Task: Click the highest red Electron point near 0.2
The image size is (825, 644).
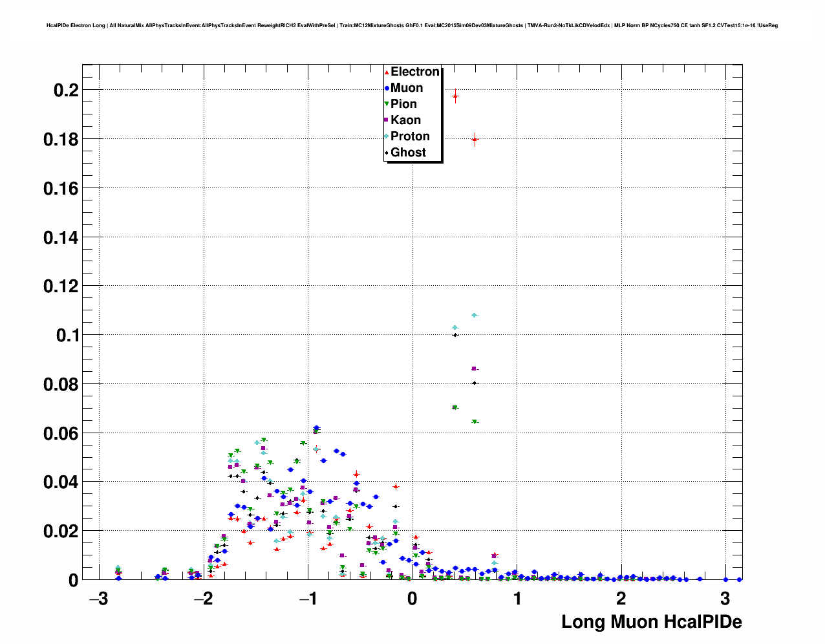Action: click(x=455, y=96)
